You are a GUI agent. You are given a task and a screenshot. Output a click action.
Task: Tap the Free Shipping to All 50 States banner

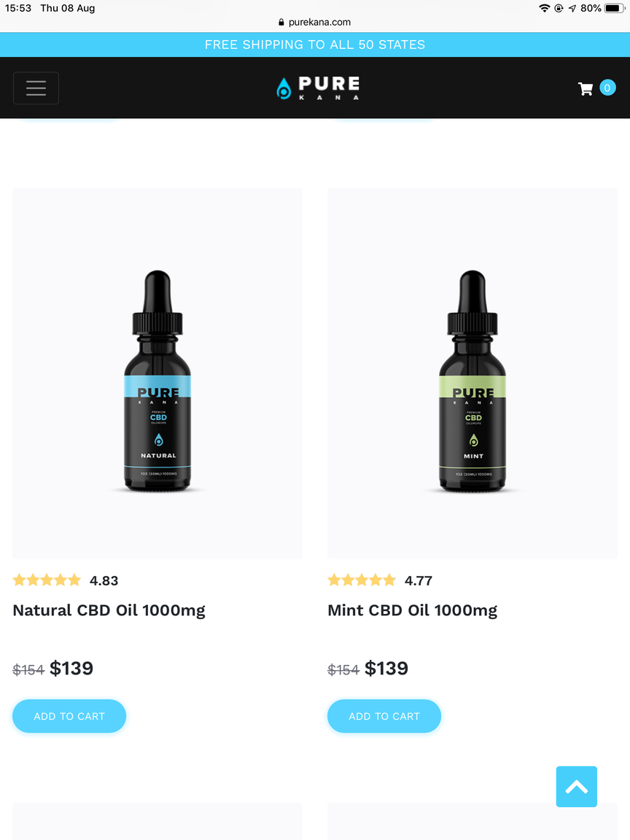pos(315,44)
